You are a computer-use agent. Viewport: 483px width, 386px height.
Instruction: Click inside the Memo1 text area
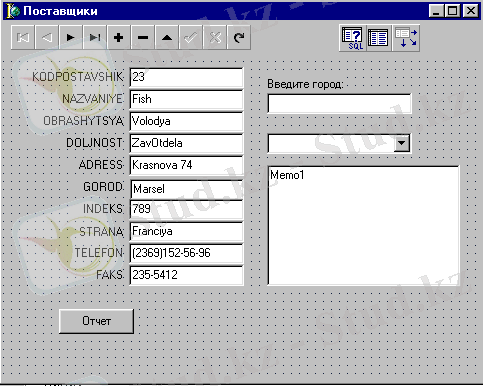click(363, 226)
